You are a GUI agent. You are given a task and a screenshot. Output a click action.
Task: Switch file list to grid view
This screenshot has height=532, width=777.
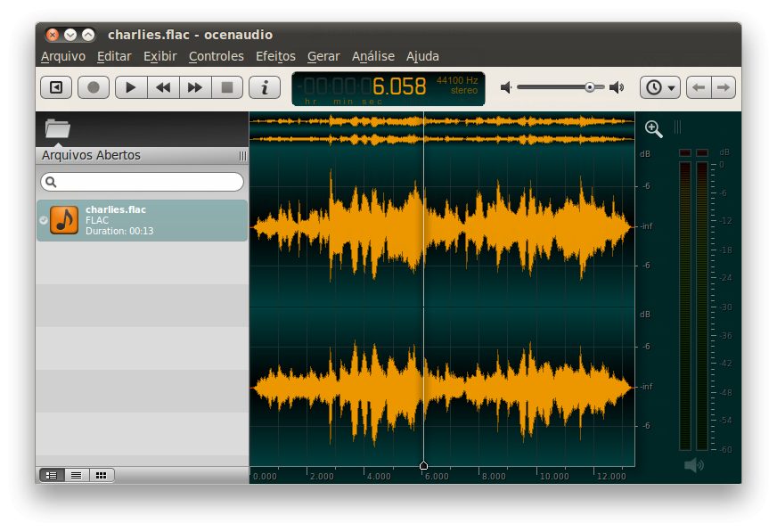click(102, 475)
